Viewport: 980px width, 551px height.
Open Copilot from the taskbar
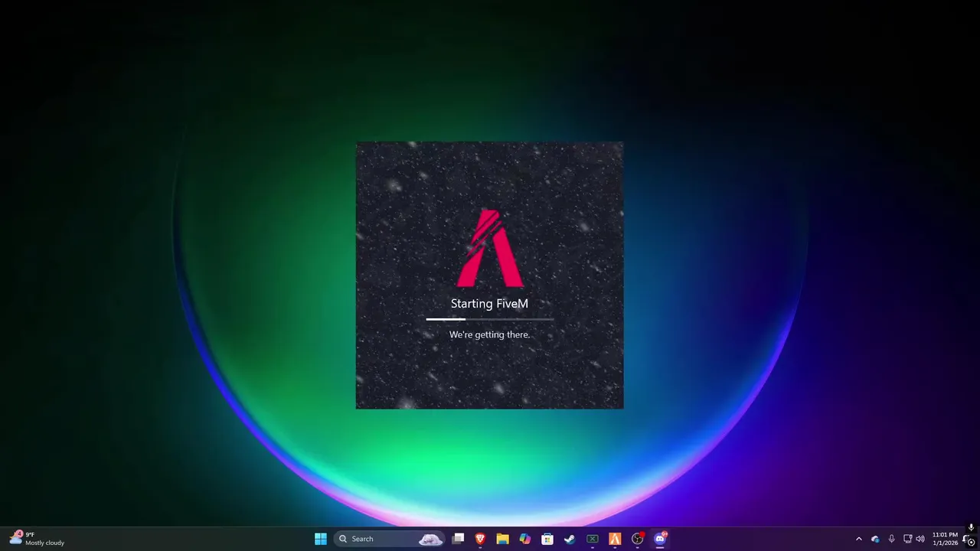[x=524, y=539]
